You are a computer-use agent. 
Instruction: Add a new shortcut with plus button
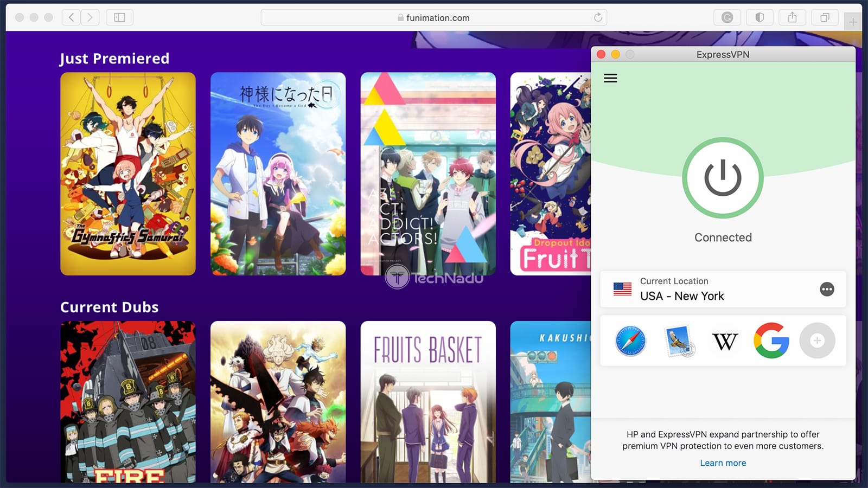[817, 341]
